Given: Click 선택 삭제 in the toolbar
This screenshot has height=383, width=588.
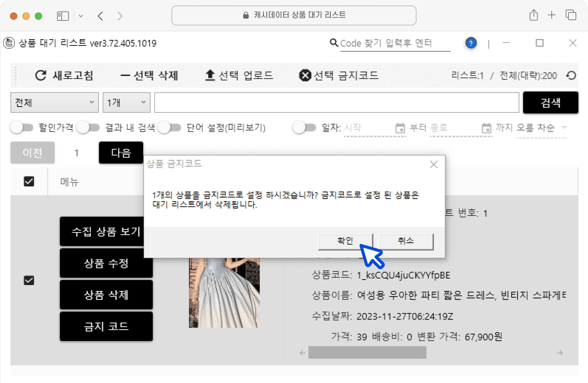Looking at the screenshot, I should 149,75.
